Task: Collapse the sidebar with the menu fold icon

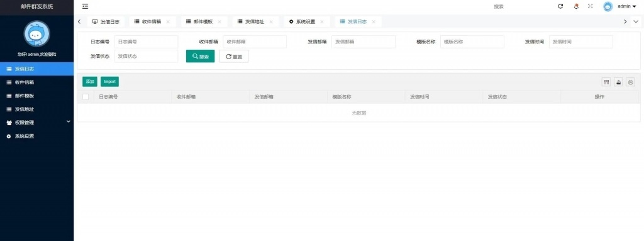Action: pos(85,6)
